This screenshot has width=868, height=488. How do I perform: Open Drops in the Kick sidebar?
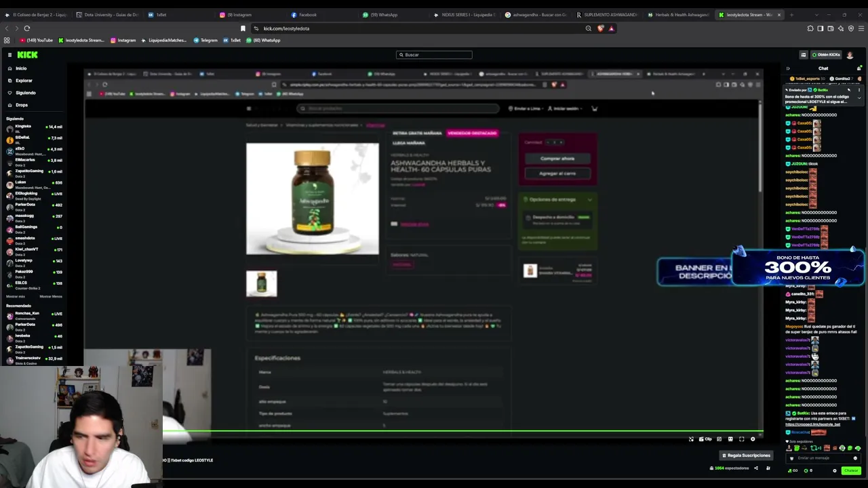pos(22,105)
